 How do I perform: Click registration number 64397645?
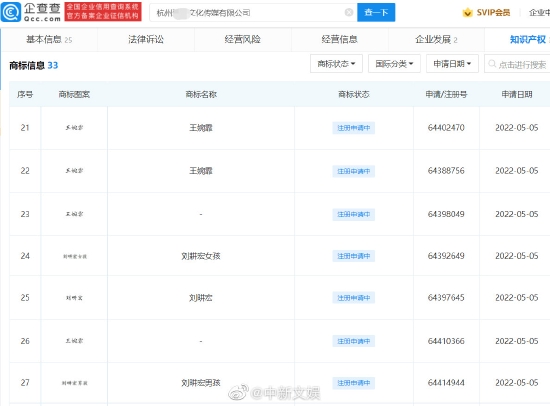coord(446,298)
